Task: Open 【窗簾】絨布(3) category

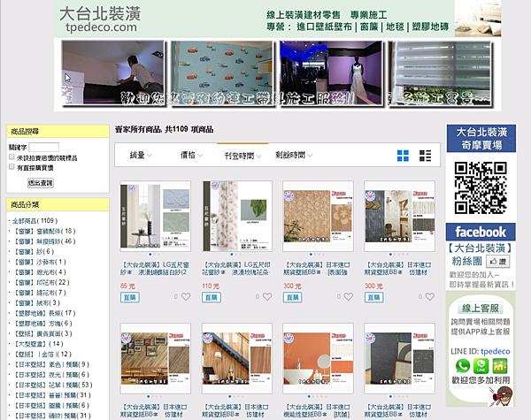Action: pos(36,303)
